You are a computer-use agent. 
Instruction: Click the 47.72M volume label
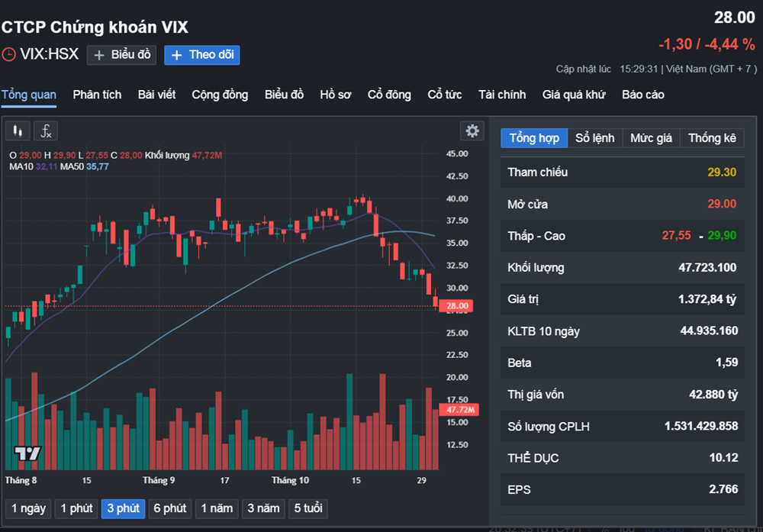tap(461, 410)
